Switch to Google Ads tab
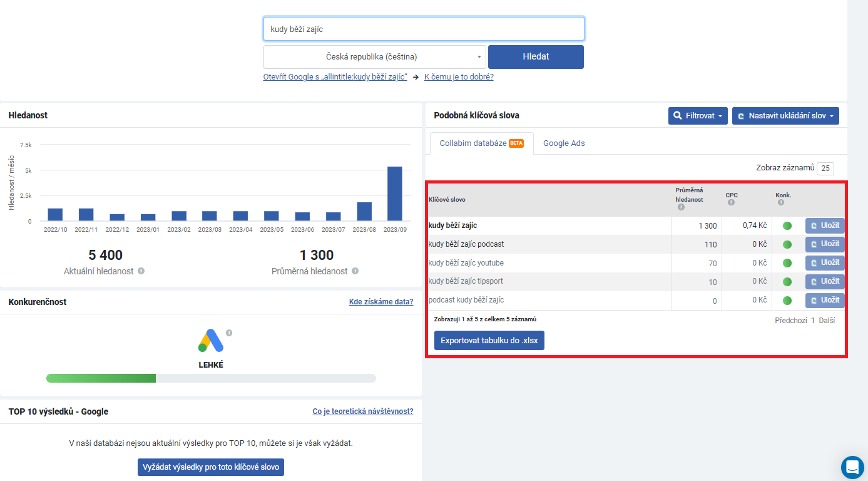 [564, 143]
